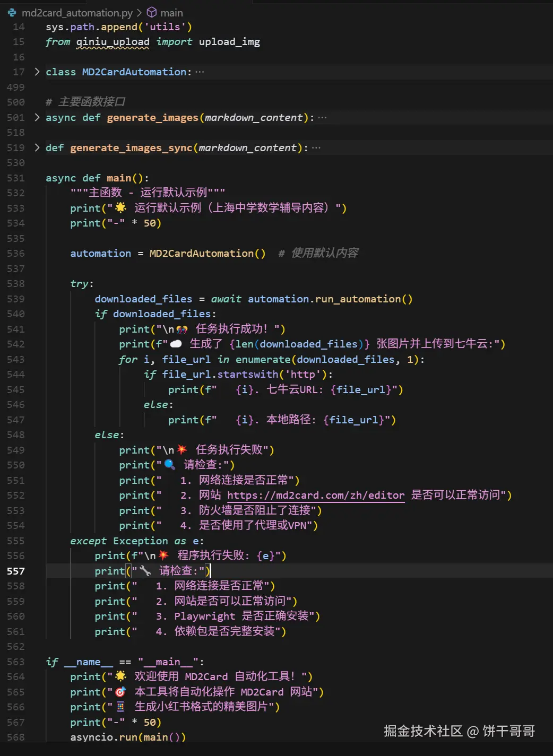Click line number 531 in the gutter
This screenshot has height=756, width=553.
[x=16, y=178]
